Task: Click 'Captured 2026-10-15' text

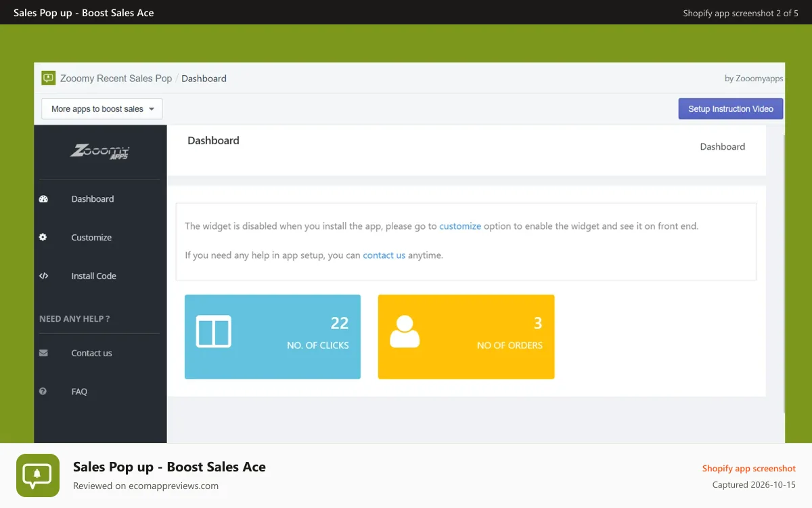Action: (x=754, y=485)
